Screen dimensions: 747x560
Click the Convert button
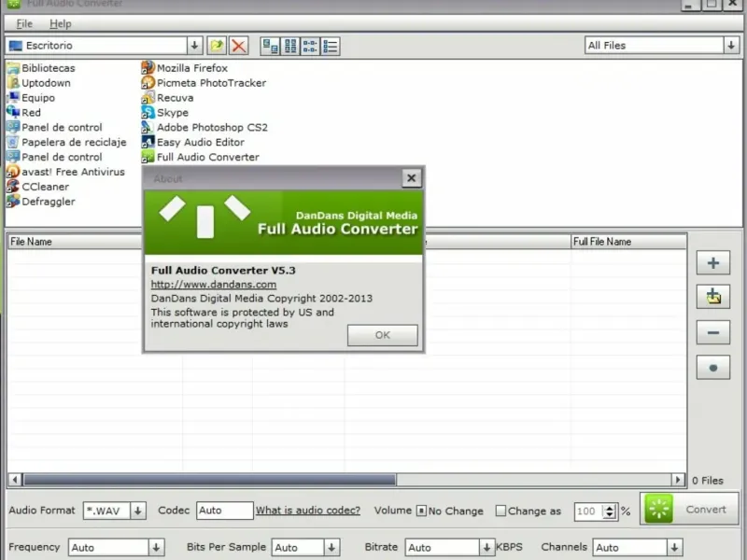click(689, 509)
